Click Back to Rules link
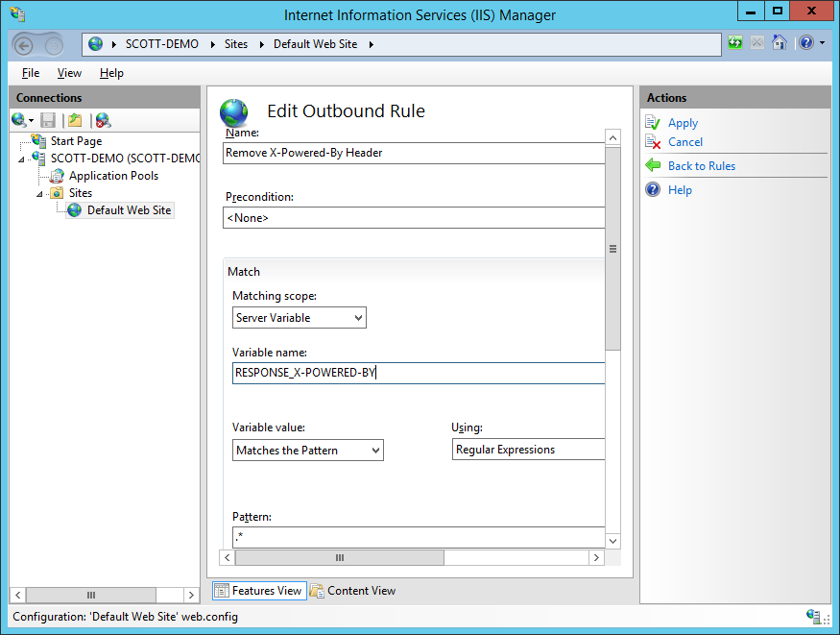Image resolution: width=840 pixels, height=635 pixels. (701, 166)
